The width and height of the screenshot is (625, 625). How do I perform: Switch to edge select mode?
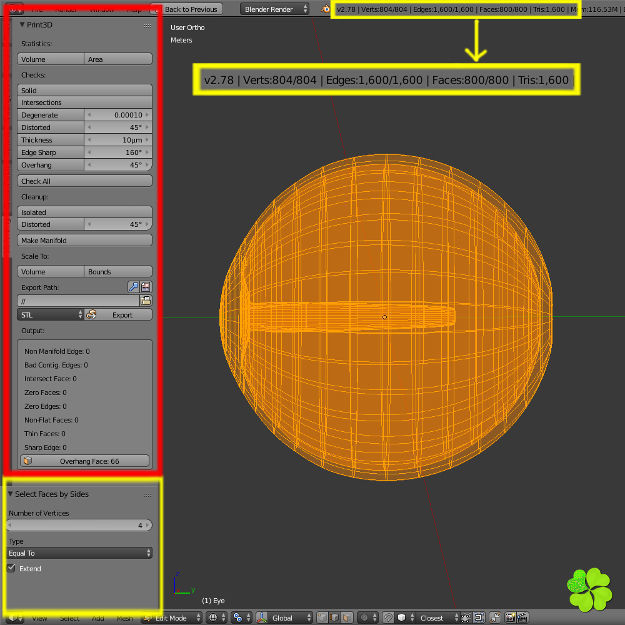[x=335, y=618]
